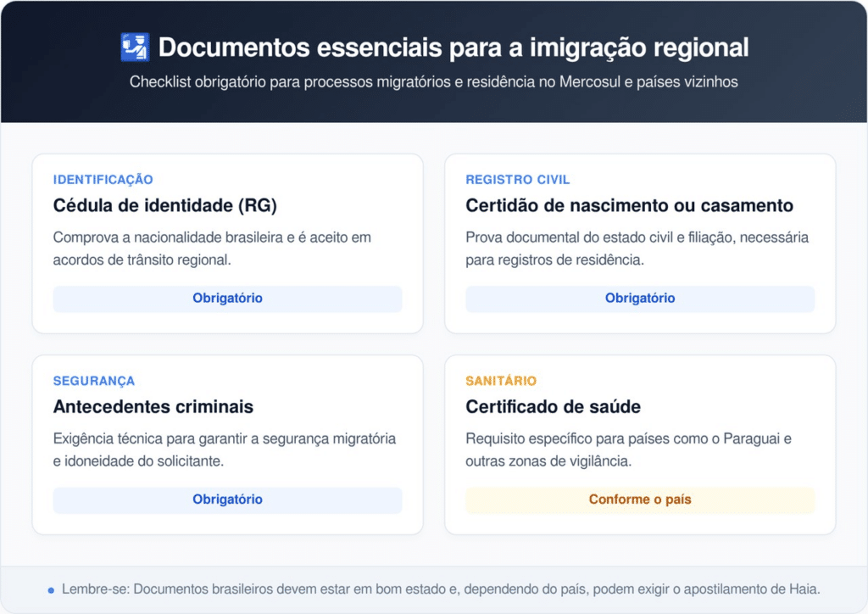Click the Obrigatório badge under Antecedentes criminais
868x614 pixels.
pos(227,500)
